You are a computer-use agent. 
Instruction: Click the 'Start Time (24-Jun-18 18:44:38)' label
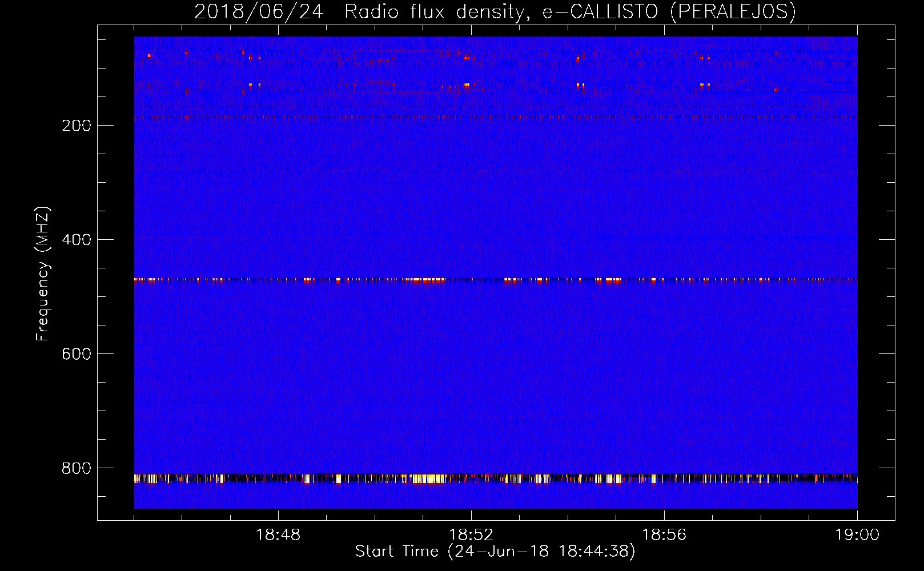pyautogui.click(x=495, y=552)
